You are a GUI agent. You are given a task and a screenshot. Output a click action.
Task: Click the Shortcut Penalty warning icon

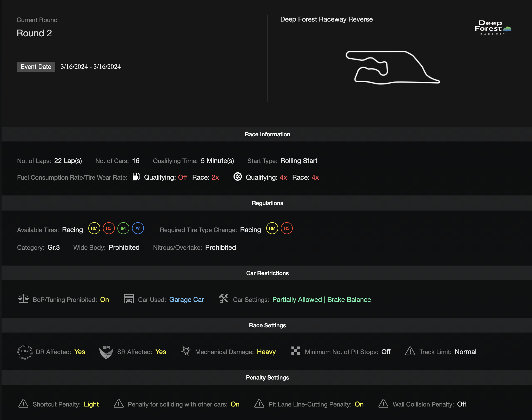click(x=23, y=404)
